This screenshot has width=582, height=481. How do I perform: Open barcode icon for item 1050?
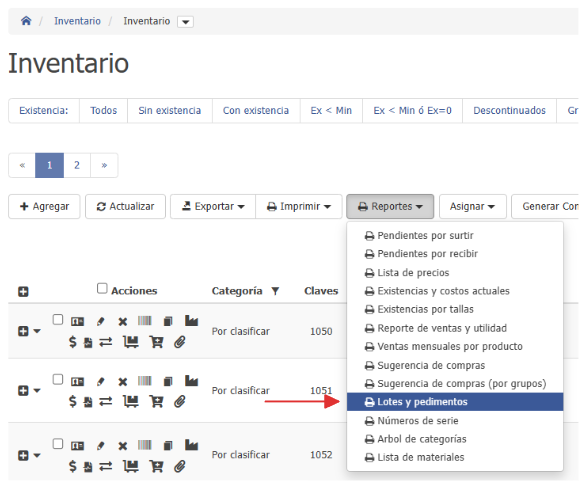(145, 321)
